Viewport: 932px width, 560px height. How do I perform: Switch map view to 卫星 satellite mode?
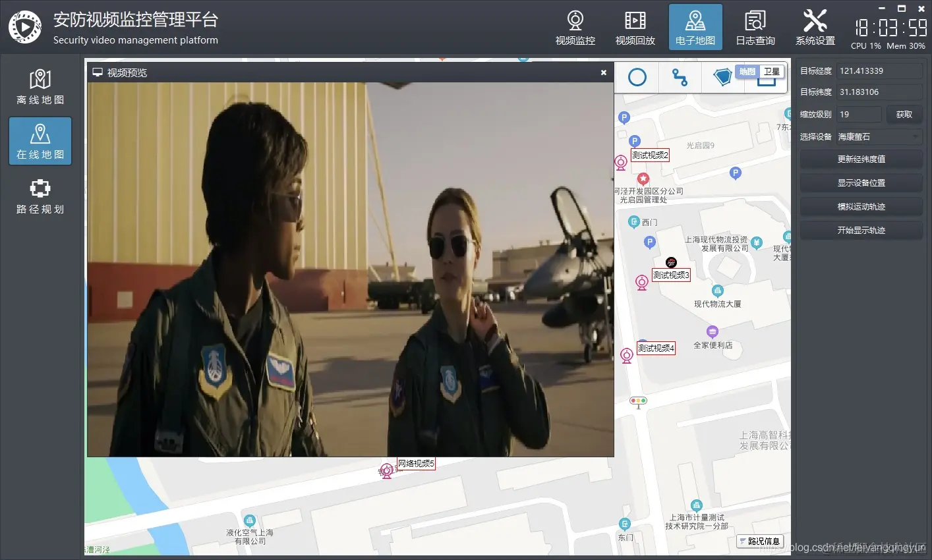pos(772,71)
